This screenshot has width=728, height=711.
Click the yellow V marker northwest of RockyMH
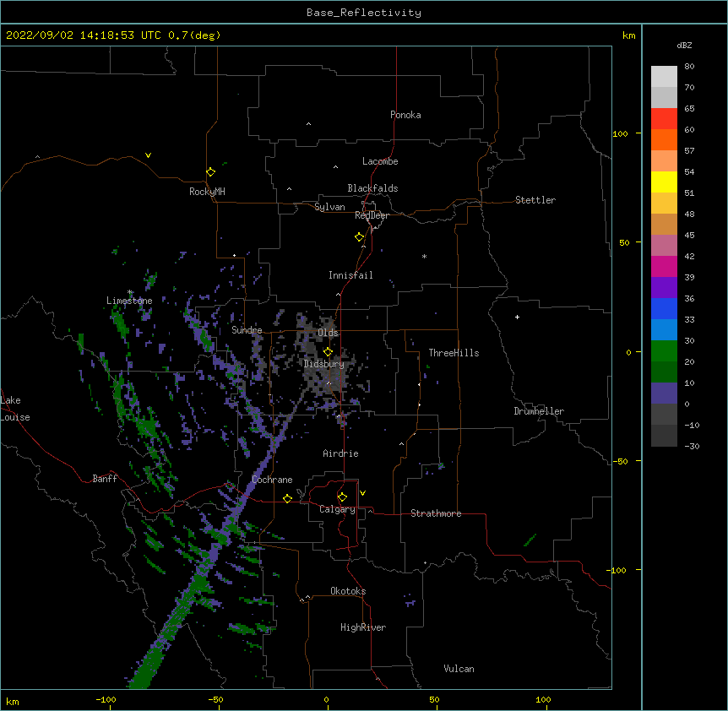(148, 155)
